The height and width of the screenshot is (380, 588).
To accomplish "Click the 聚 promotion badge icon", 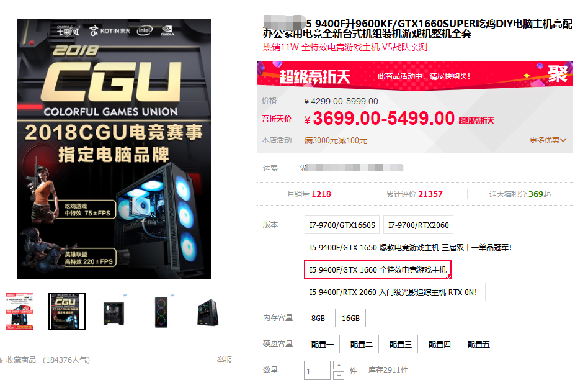I will coord(558,74).
